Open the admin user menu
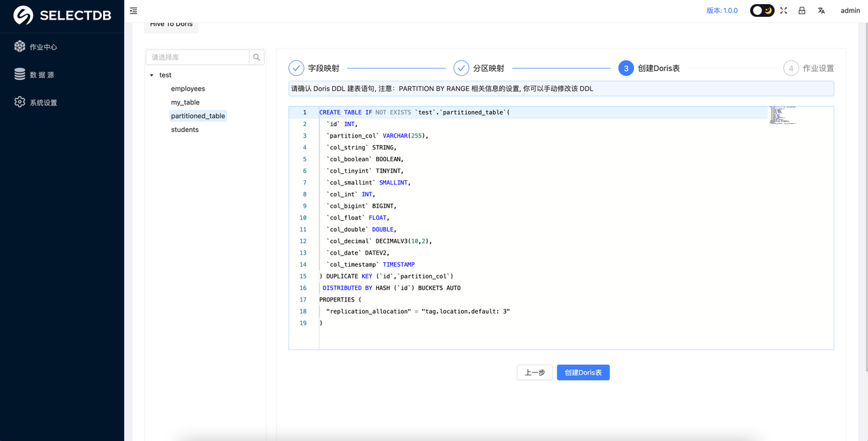The image size is (868, 441). [x=850, y=11]
